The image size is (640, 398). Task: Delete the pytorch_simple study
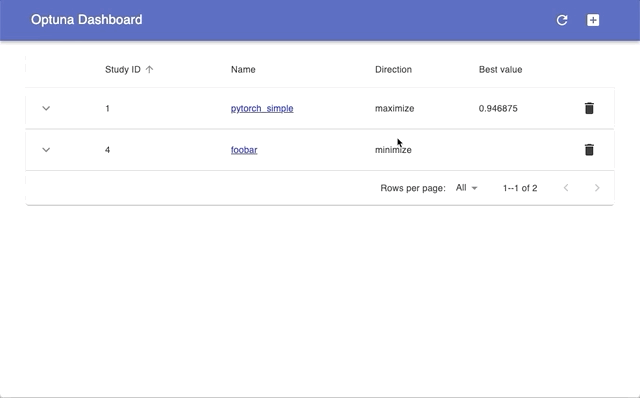[589, 108]
